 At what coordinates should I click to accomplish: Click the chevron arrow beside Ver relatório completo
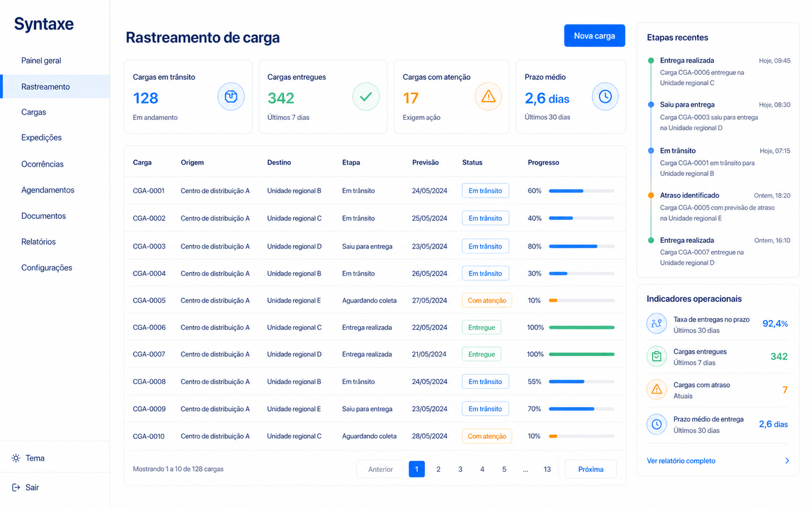coord(787,461)
